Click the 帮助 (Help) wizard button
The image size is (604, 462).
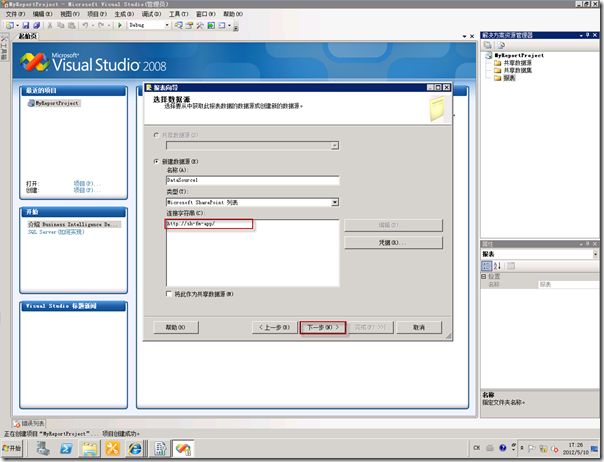point(176,328)
